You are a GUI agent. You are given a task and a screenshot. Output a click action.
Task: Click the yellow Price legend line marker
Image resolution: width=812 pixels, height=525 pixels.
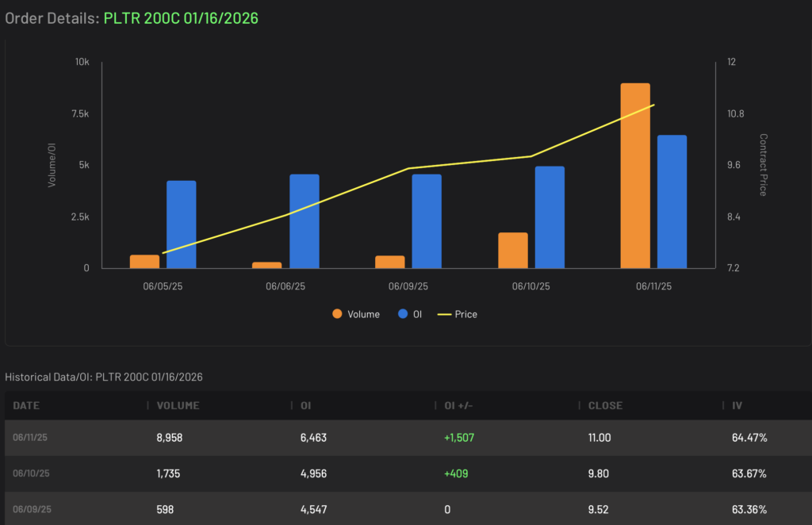[x=444, y=314]
